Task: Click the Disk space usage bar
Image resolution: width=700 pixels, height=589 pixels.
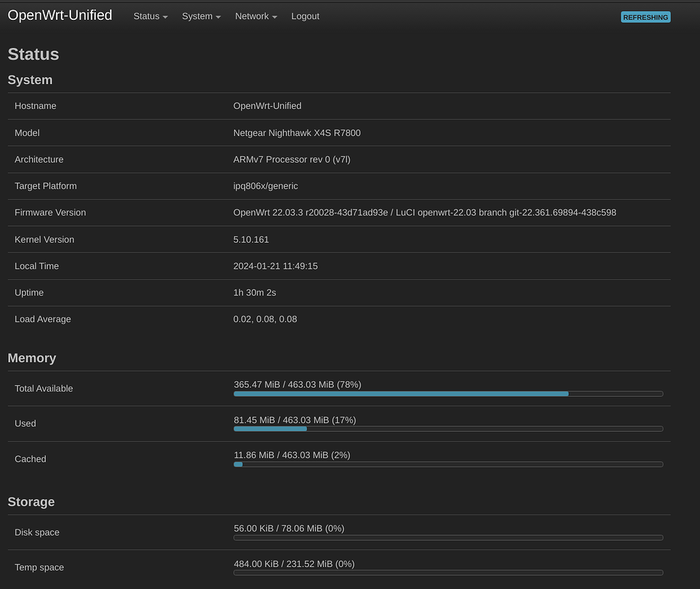Action: (448, 538)
